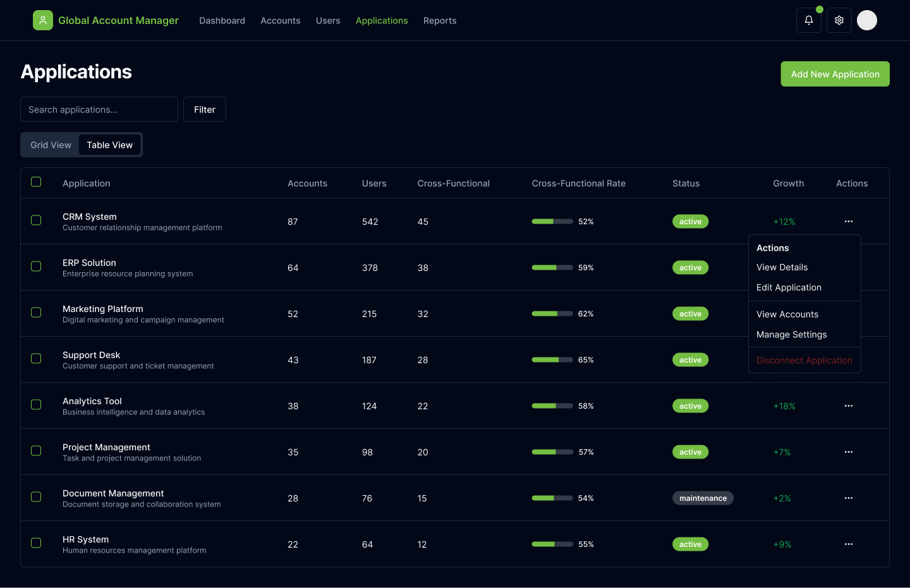Open the Accounts nav item
The width and height of the screenshot is (910, 588).
281,21
